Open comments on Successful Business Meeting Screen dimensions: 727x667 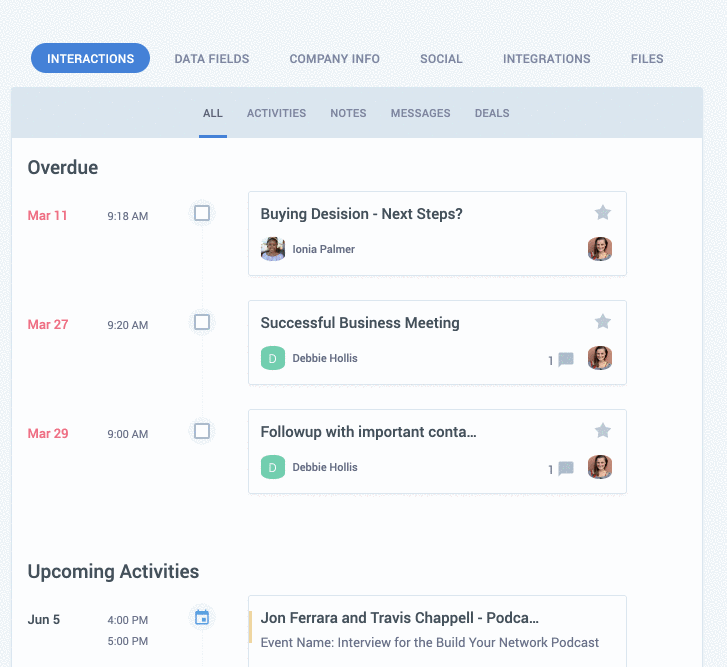click(x=566, y=359)
